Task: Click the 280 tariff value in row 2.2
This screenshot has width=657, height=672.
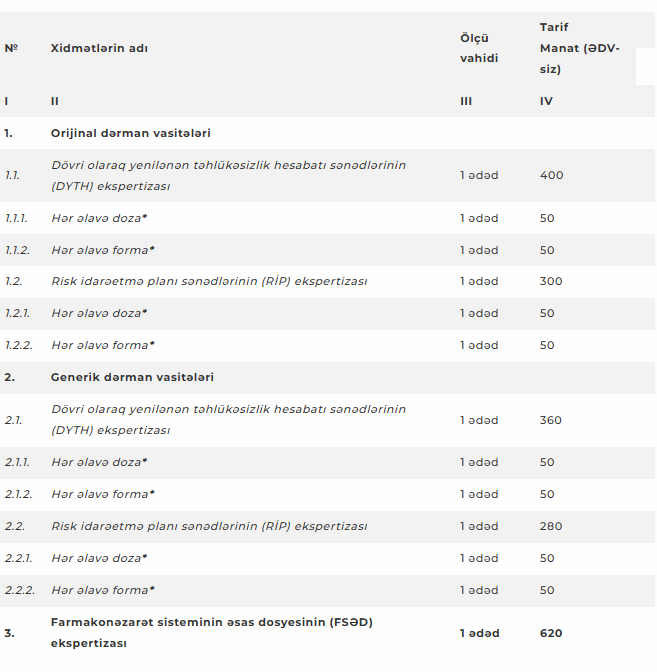Action: click(551, 526)
